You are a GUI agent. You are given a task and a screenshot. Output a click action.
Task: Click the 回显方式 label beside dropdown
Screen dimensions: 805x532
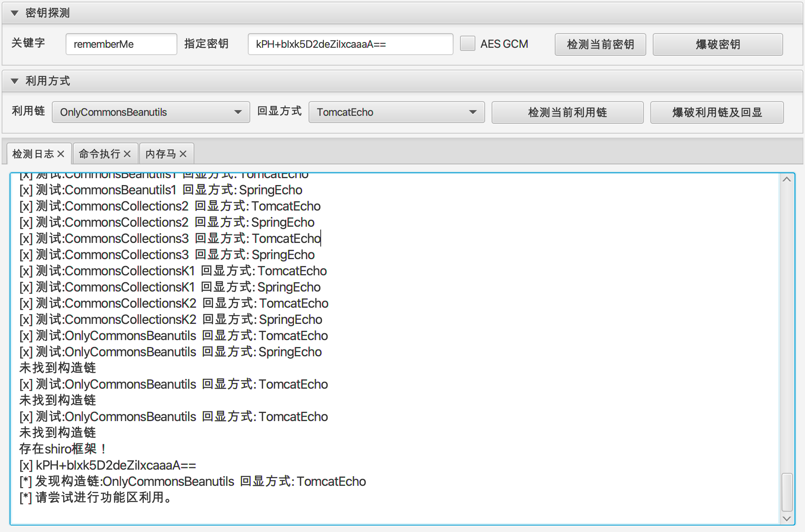279,111
